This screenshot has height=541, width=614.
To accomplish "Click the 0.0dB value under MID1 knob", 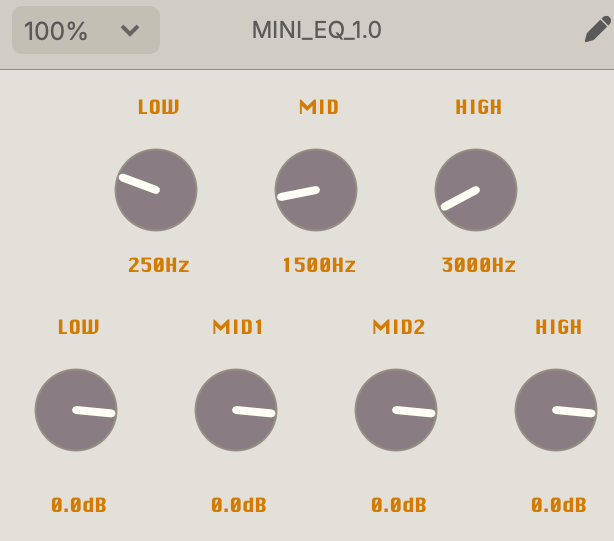I will (x=238, y=505).
